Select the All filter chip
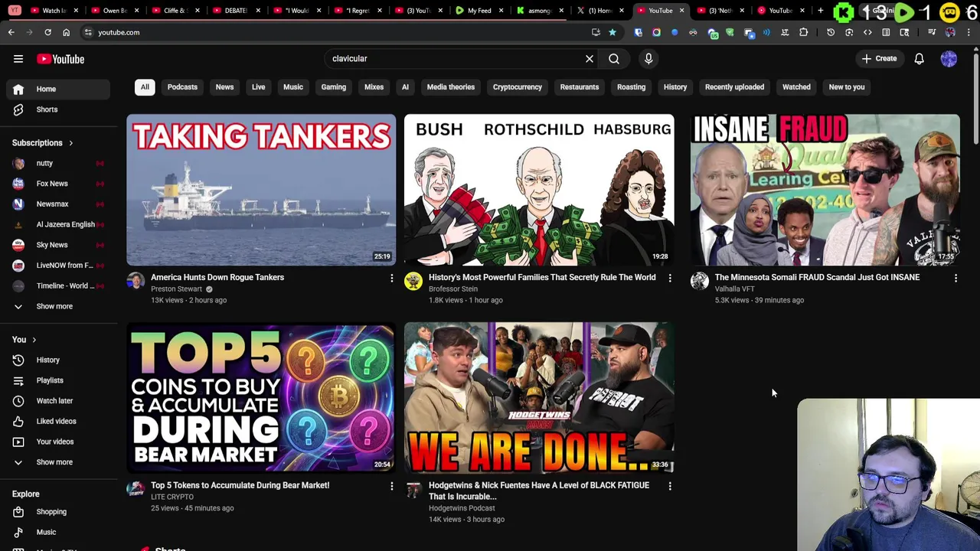 pyautogui.click(x=145, y=87)
